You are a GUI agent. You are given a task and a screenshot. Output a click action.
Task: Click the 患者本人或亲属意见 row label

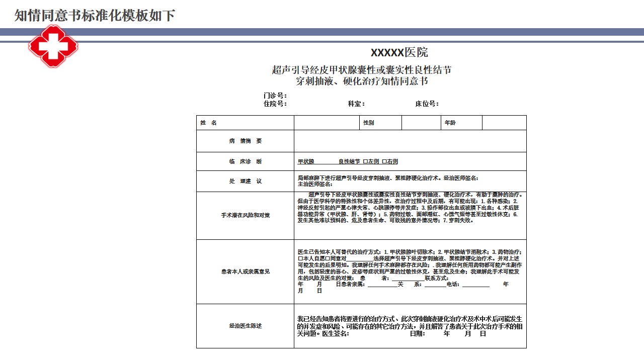[245, 272]
